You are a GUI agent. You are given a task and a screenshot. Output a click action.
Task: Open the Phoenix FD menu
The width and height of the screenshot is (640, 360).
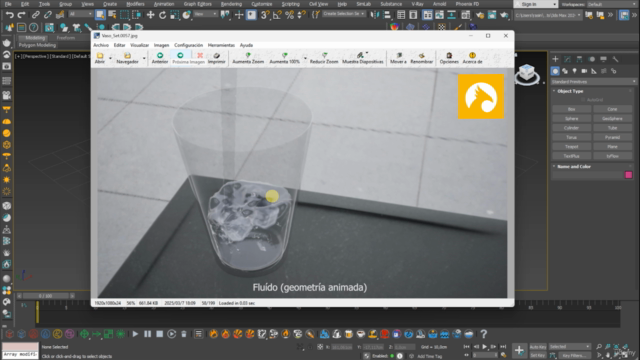point(467,4)
